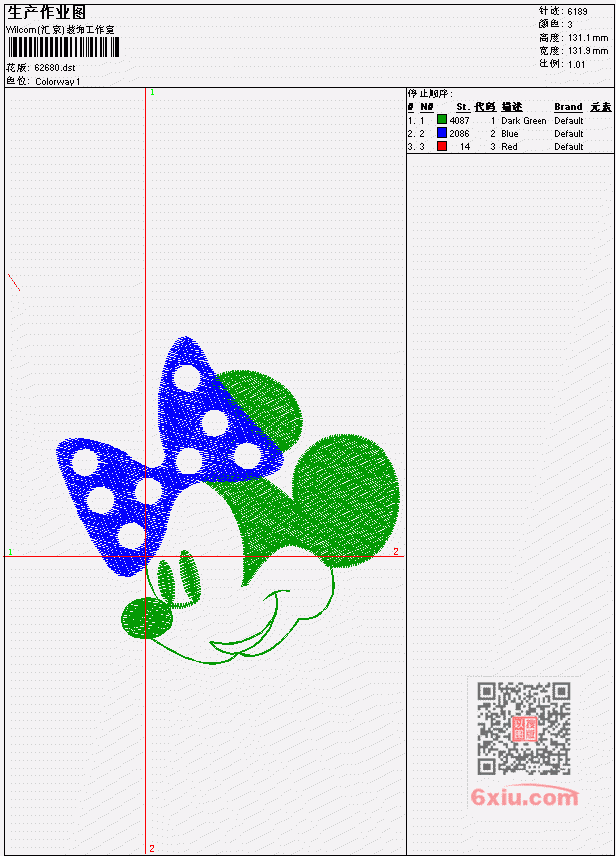Screen dimensions: 616x856
Task: Click the green oval nose in design
Action: pos(146,618)
